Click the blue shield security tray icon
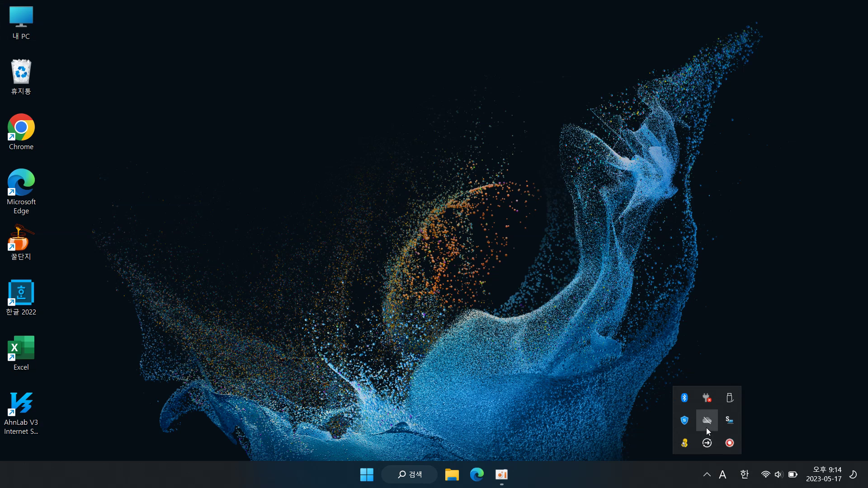The width and height of the screenshot is (868, 488). tap(684, 420)
